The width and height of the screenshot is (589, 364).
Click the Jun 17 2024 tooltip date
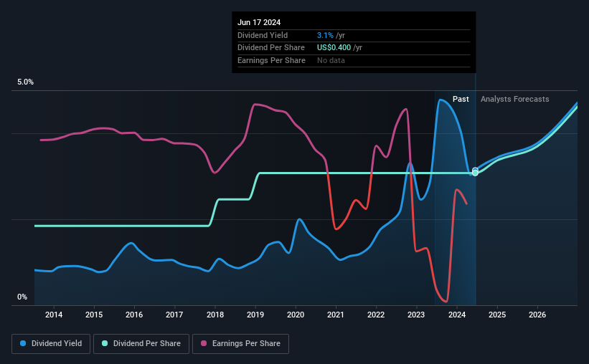[x=259, y=22]
